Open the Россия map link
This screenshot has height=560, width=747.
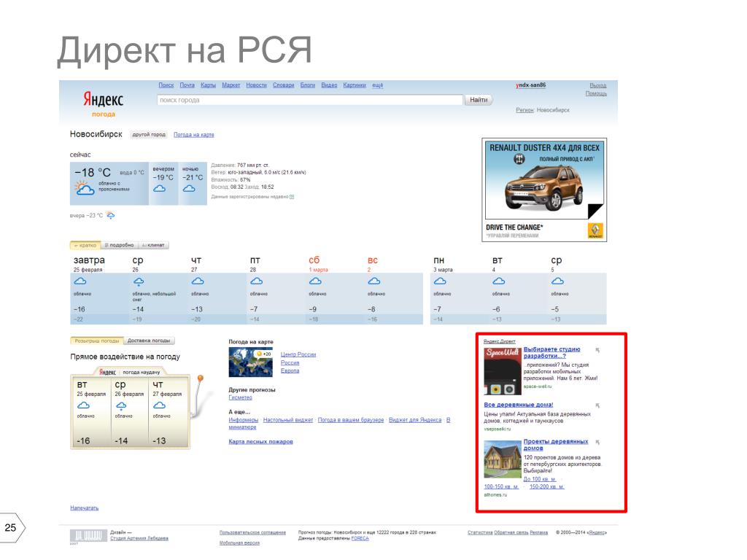point(290,363)
